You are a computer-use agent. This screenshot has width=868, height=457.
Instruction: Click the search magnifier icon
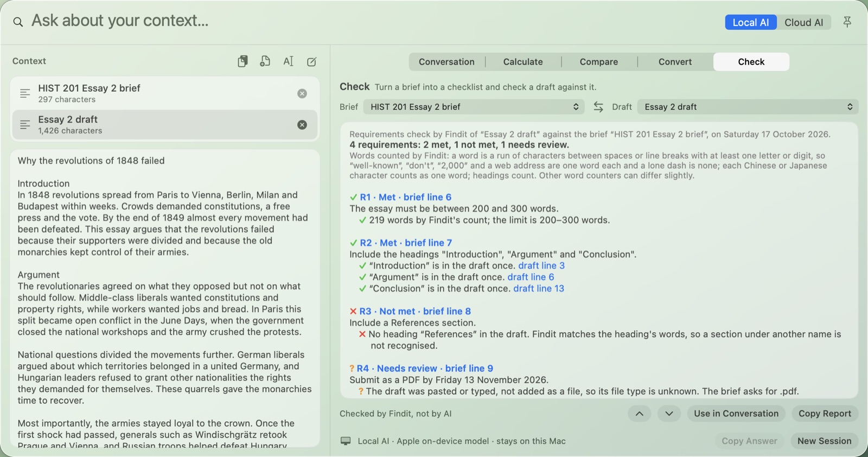[x=18, y=22]
